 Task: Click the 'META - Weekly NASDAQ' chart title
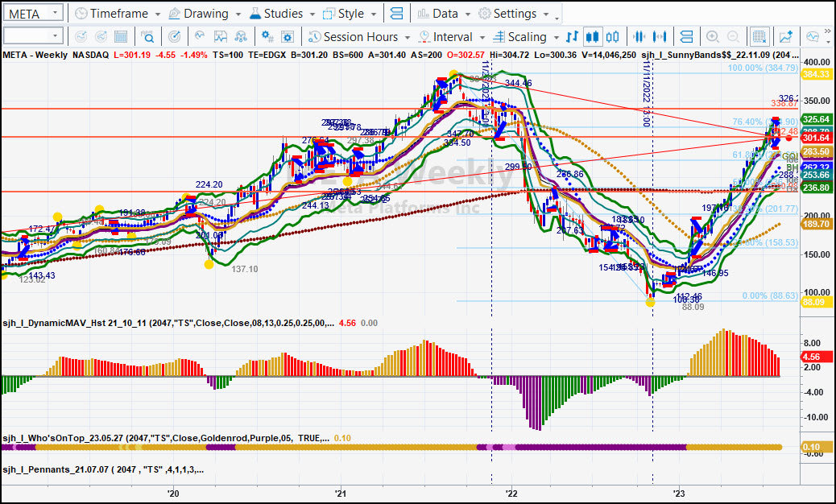click(x=56, y=55)
